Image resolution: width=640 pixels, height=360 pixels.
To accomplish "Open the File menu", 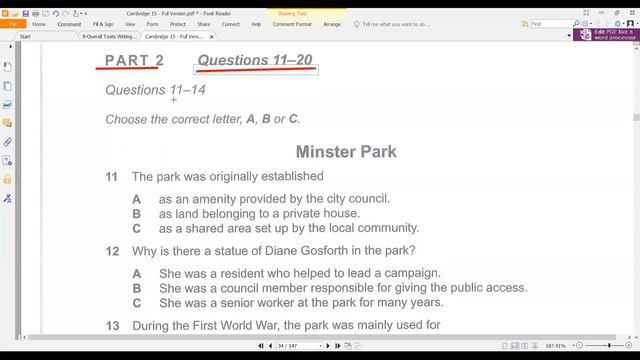I will point(13,24).
